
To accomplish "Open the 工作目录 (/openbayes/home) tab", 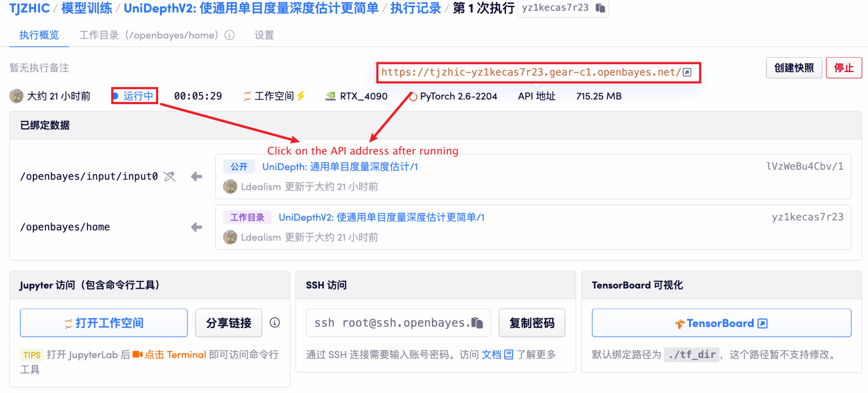I will coord(148,35).
